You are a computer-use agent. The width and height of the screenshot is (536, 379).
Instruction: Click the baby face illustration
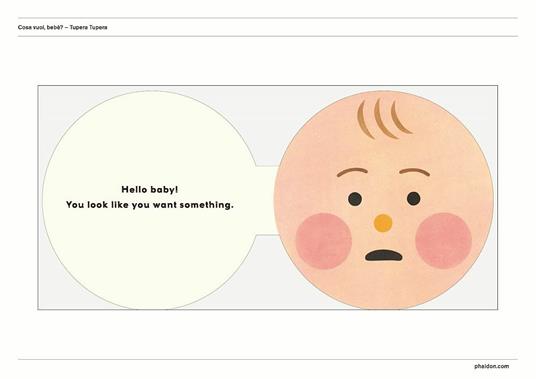click(x=384, y=200)
